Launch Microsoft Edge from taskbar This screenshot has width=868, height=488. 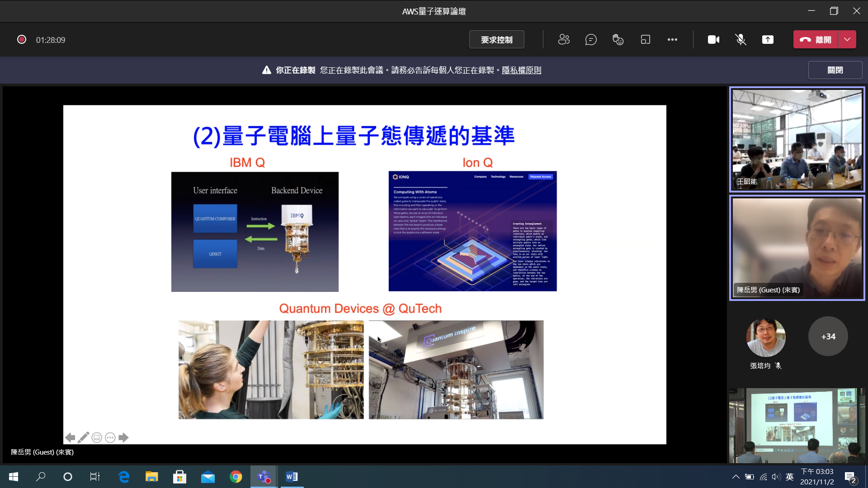[123, 477]
